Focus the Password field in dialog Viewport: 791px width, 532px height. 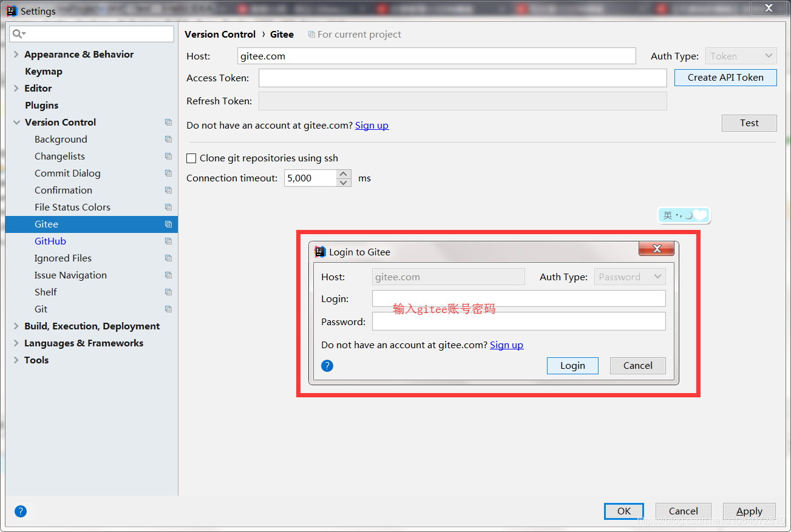519,322
